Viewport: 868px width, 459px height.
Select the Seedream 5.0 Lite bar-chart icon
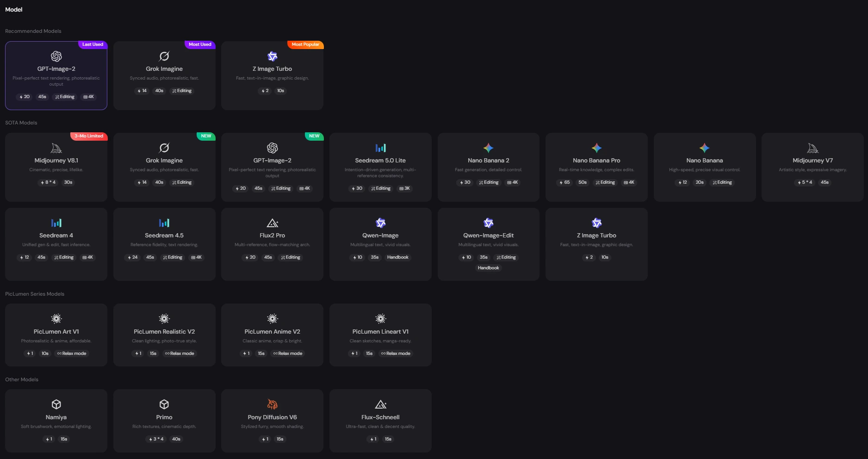380,148
